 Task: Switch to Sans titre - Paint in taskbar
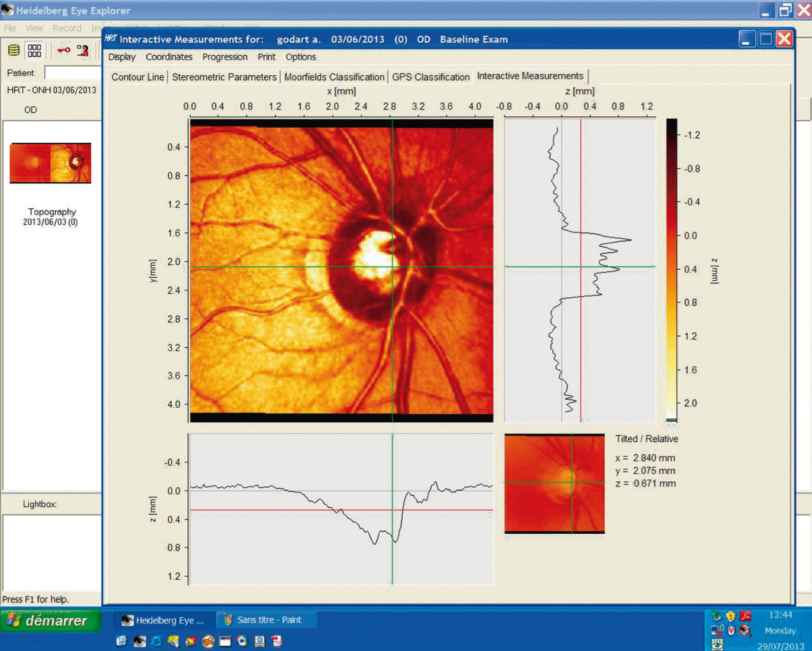click(263, 620)
